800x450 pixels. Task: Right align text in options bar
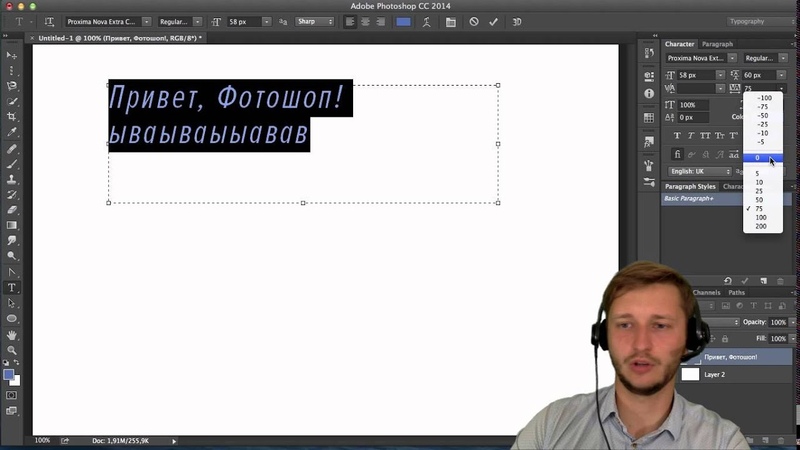(x=381, y=22)
